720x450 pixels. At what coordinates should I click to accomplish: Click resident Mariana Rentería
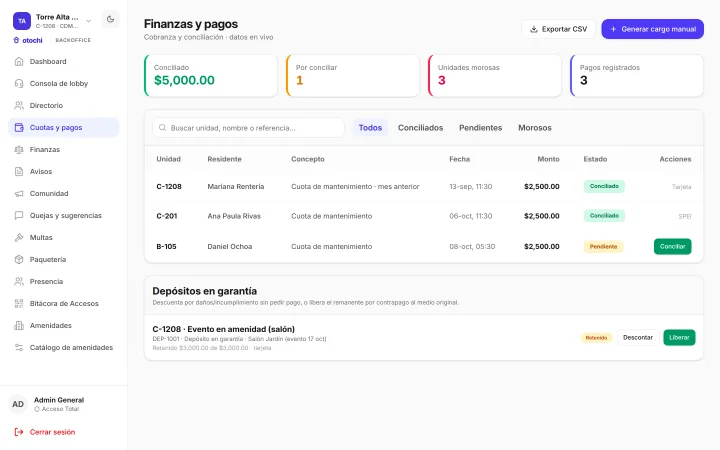(236, 186)
